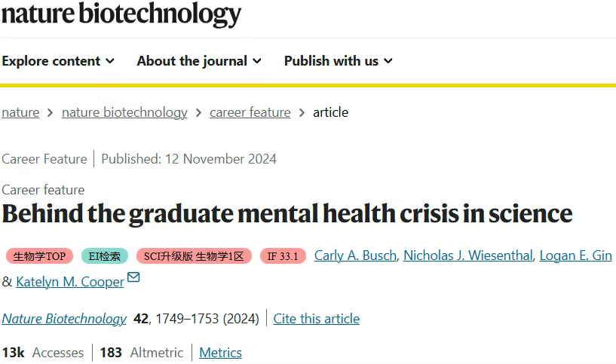
Task: View article Metrics link
Action: click(x=220, y=353)
